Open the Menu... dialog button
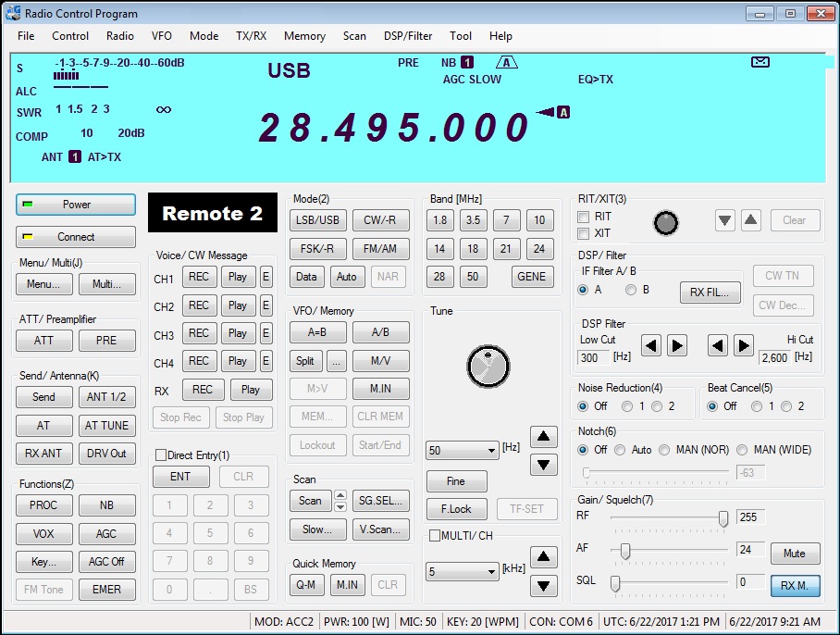This screenshot has width=840, height=635. pos(43,284)
